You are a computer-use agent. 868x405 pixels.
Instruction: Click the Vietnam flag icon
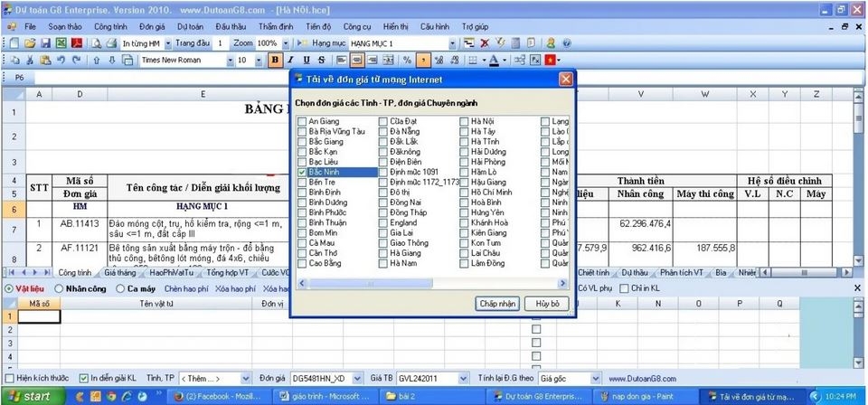pyautogui.click(x=551, y=61)
